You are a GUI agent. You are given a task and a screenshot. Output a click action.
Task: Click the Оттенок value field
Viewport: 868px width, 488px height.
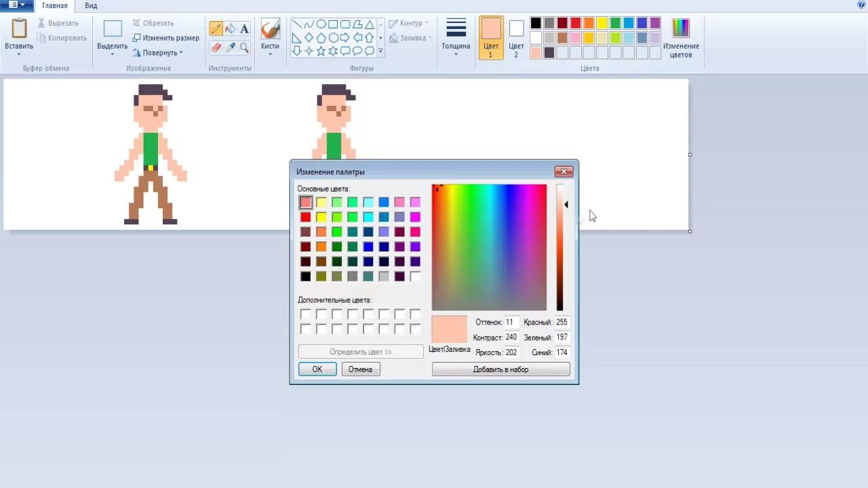pos(511,322)
